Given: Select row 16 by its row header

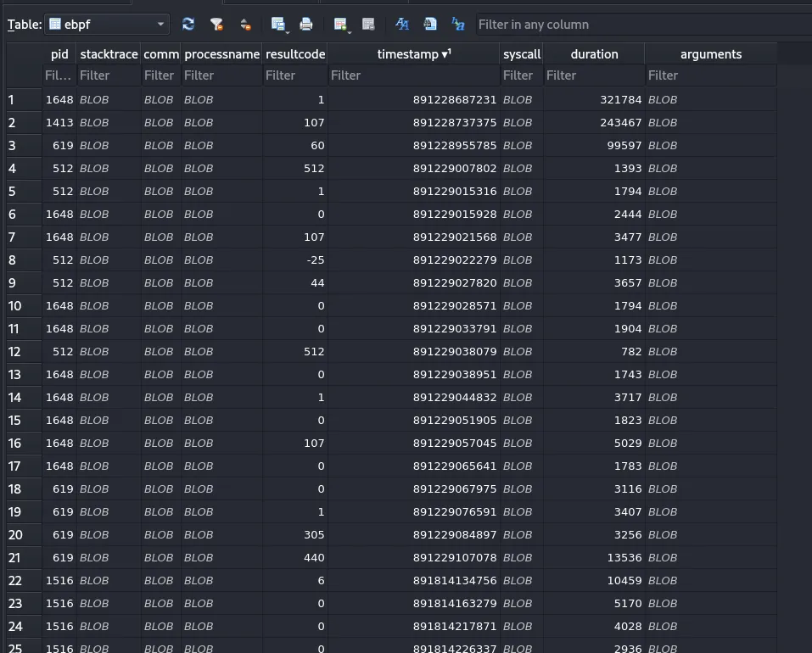Looking at the screenshot, I should coord(24,444).
